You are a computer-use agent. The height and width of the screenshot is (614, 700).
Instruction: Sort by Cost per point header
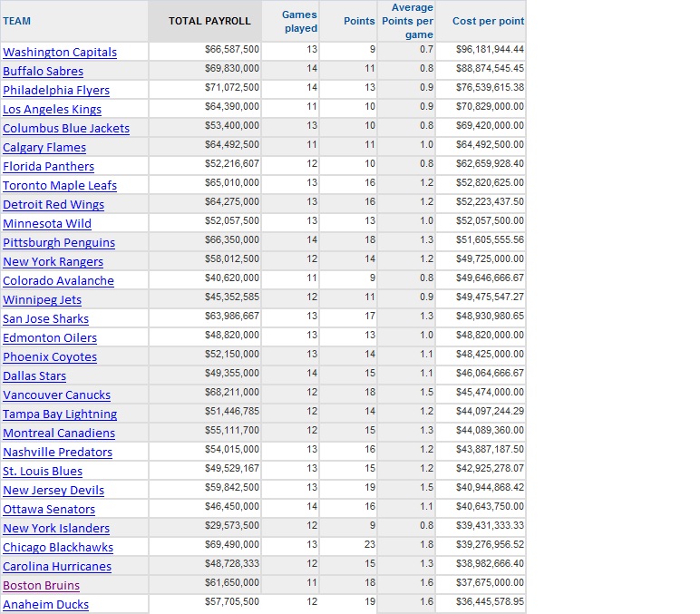(488, 21)
